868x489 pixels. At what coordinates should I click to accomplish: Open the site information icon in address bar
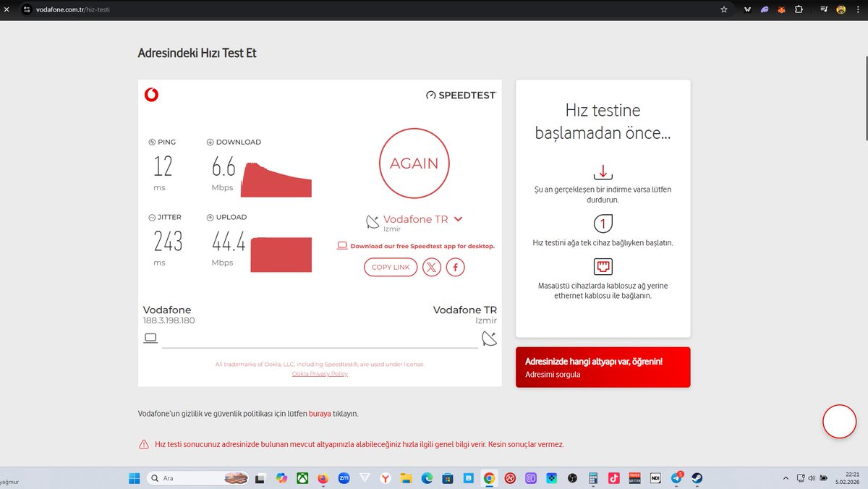click(x=26, y=10)
